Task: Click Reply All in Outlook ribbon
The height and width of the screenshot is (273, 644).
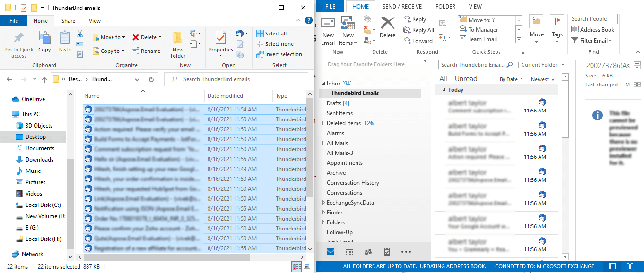Action: click(x=418, y=30)
